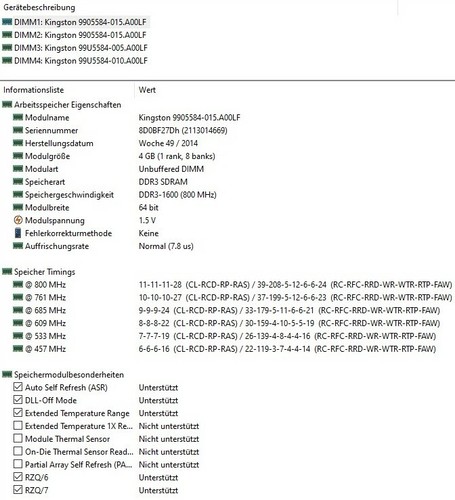Click the memory icon beside Seriennummer
The width and height of the screenshot is (455, 500).
pos(18,130)
